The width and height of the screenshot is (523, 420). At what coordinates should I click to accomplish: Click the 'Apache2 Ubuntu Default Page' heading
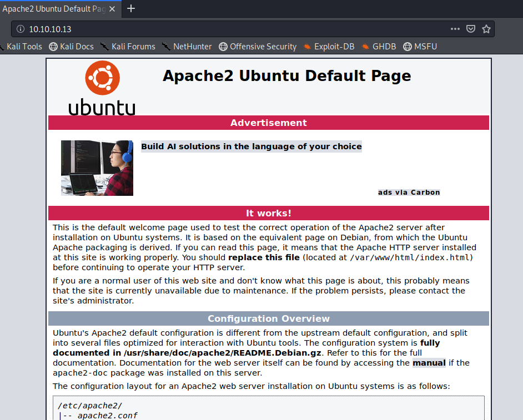point(287,76)
